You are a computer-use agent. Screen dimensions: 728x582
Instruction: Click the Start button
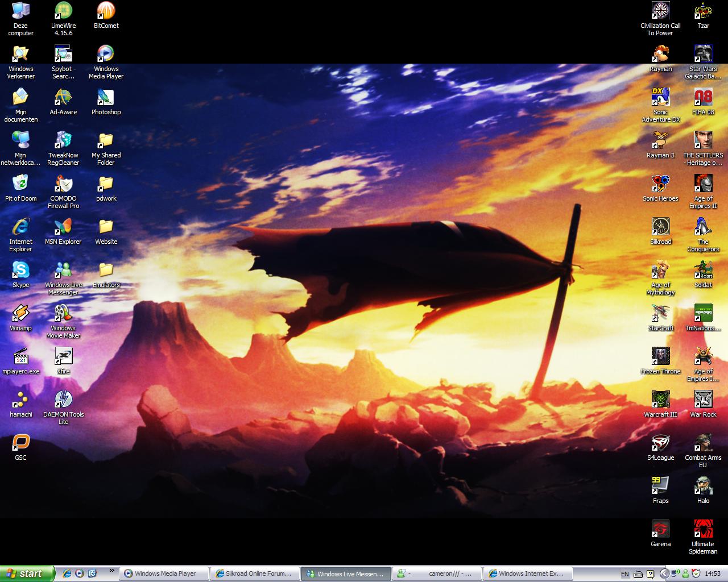coord(27,573)
